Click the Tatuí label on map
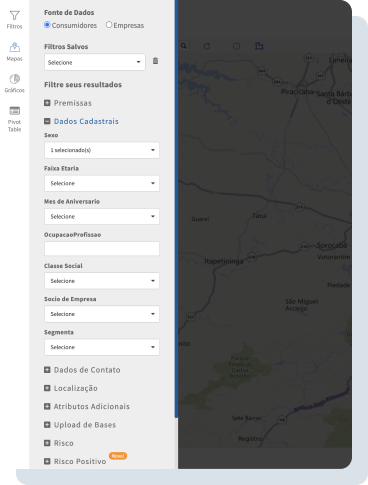This screenshot has width=368, height=485. coord(259,216)
